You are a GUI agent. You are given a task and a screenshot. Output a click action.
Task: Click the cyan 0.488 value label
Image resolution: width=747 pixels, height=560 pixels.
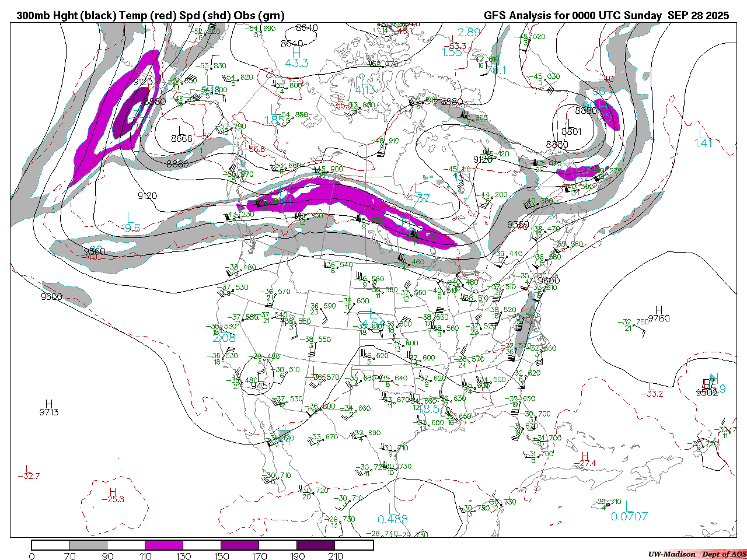pyautogui.click(x=393, y=519)
